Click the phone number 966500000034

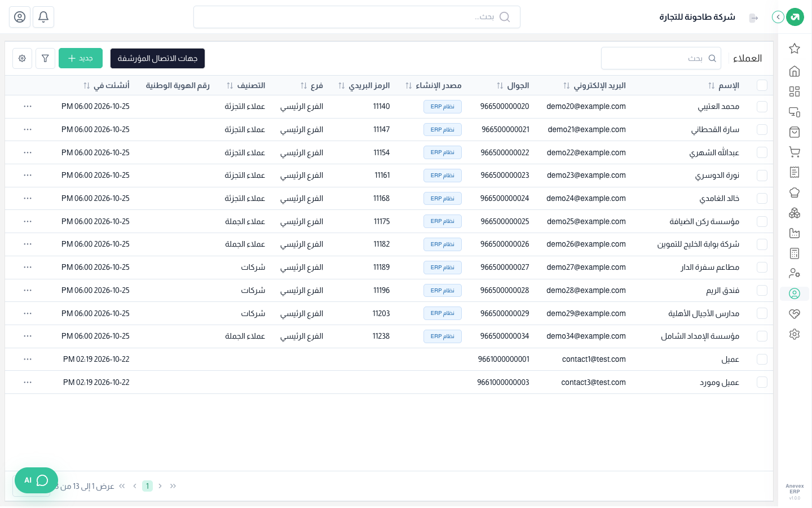coord(505,336)
